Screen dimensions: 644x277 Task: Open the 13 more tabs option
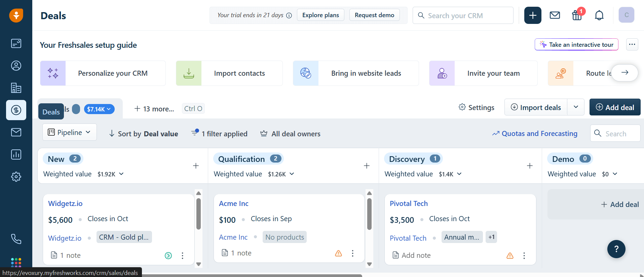(154, 109)
